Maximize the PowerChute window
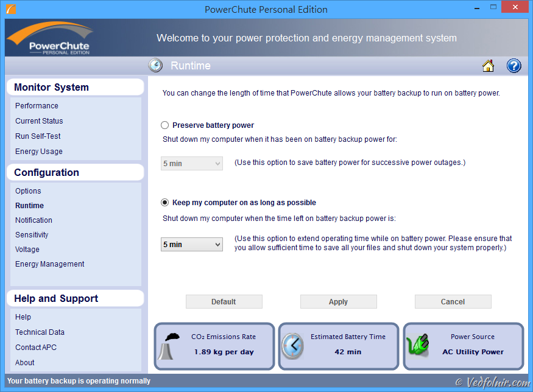Image resolution: width=533 pixels, height=392 pixels. point(493,7)
